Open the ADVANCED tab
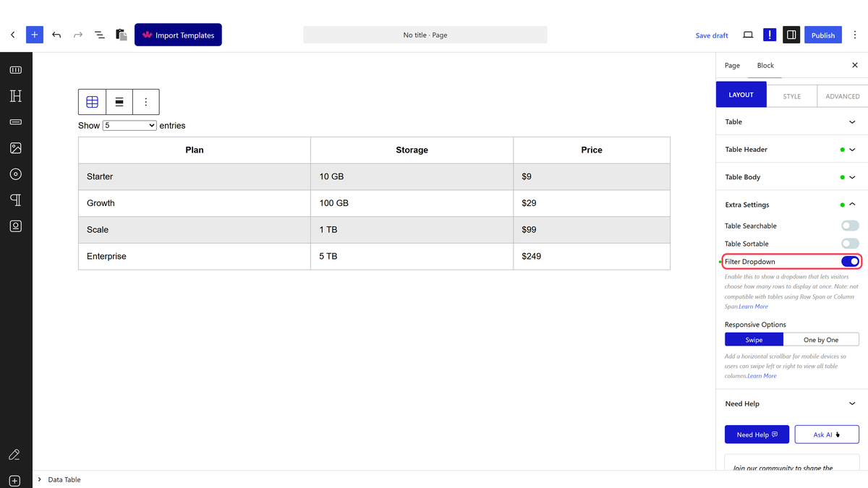The image size is (868, 488). click(843, 95)
